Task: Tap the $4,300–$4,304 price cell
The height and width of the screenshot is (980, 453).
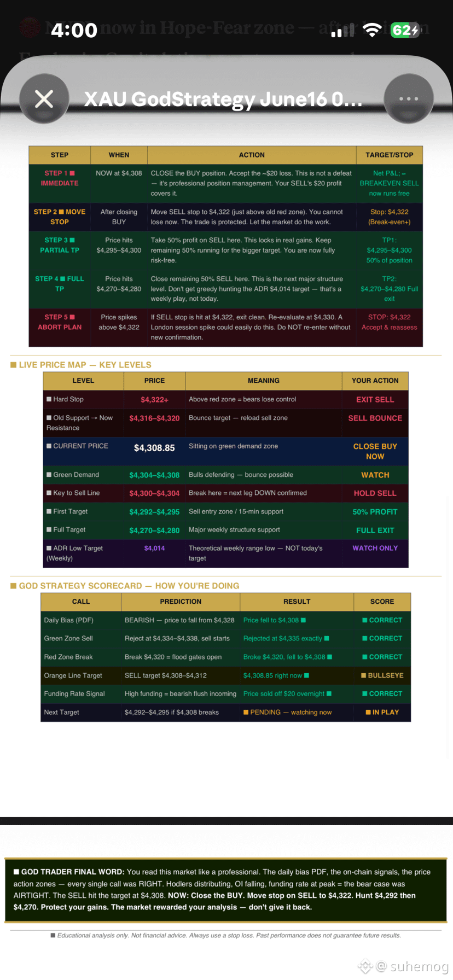Action: click(x=154, y=493)
